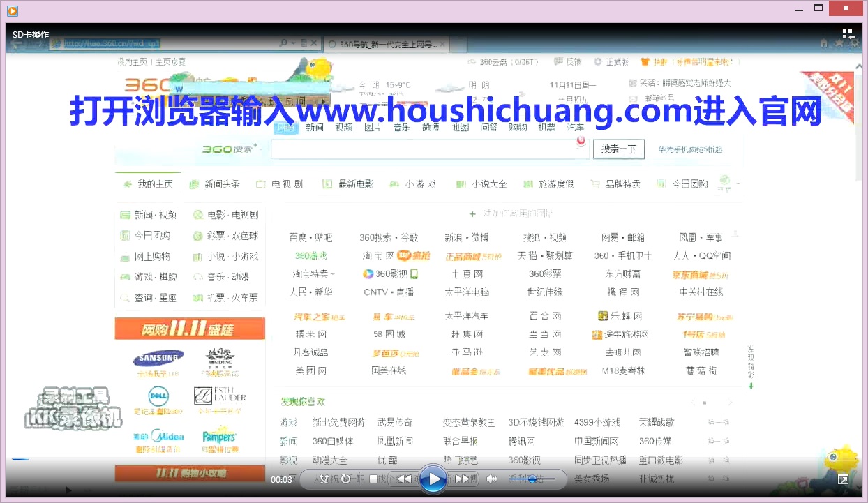Select the 地图 search category tab
Image resolution: width=868 pixels, height=503 pixels.
pyautogui.click(x=460, y=128)
